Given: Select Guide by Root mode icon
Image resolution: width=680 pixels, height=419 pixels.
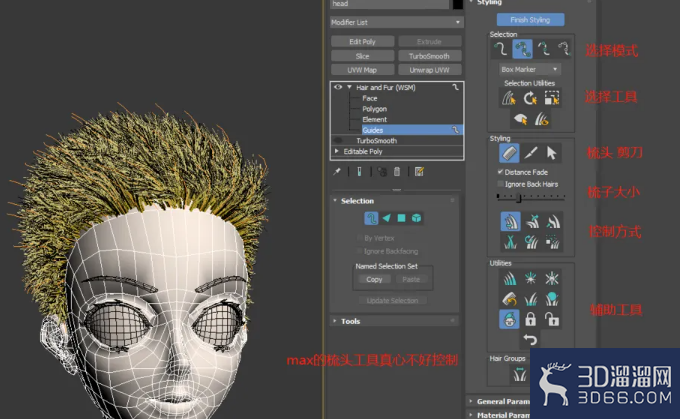Looking at the screenshot, I should [564, 49].
